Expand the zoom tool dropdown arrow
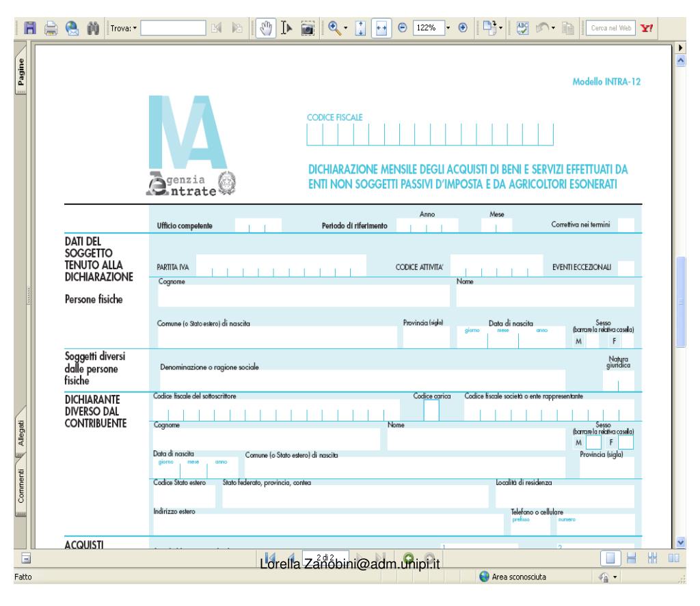This screenshot has width=700, height=606. (x=345, y=28)
